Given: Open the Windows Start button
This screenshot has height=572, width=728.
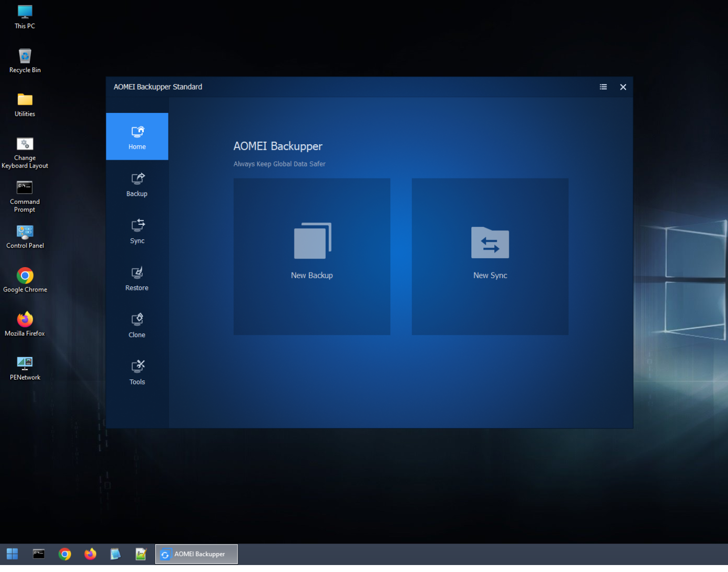Looking at the screenshot, I should pos(12,554).
